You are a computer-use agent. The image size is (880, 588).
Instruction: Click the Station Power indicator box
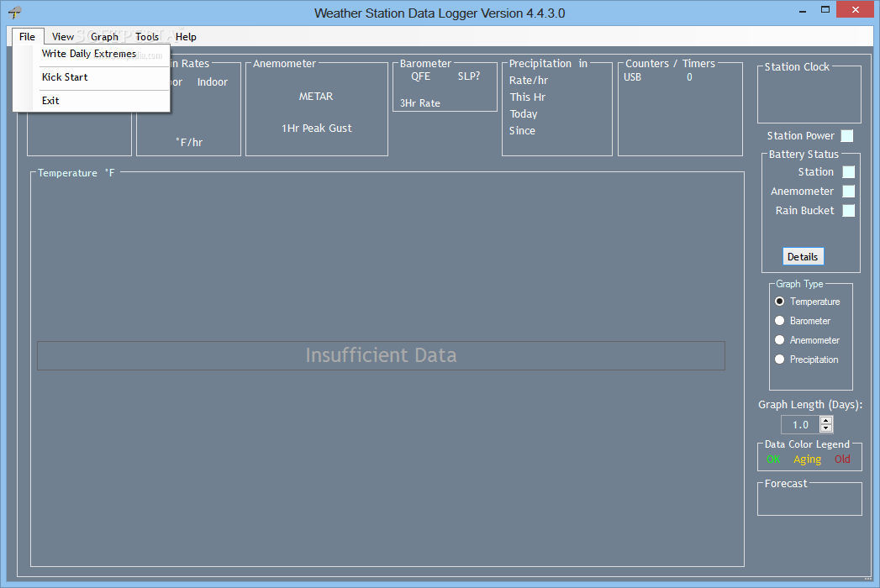[847, 136]
